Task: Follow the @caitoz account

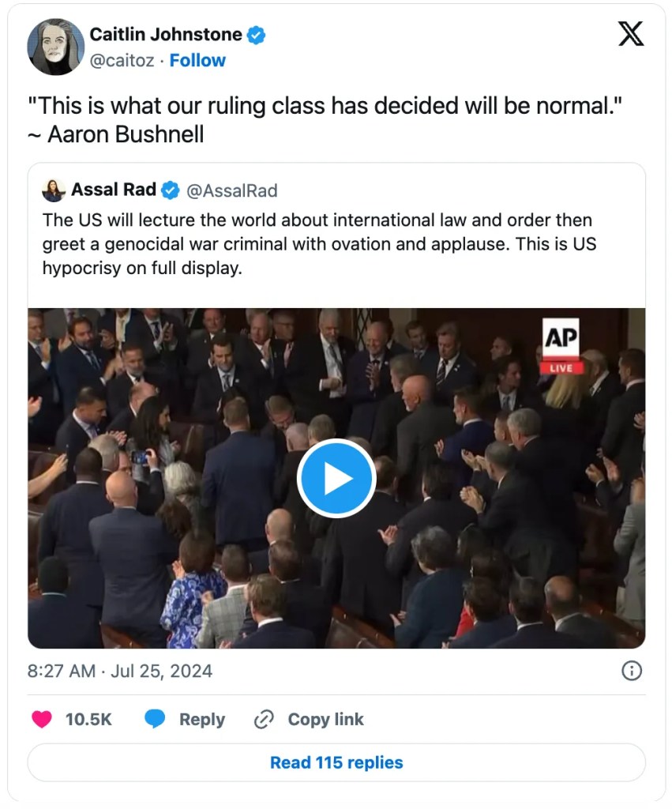Action: tap(197, 61)
